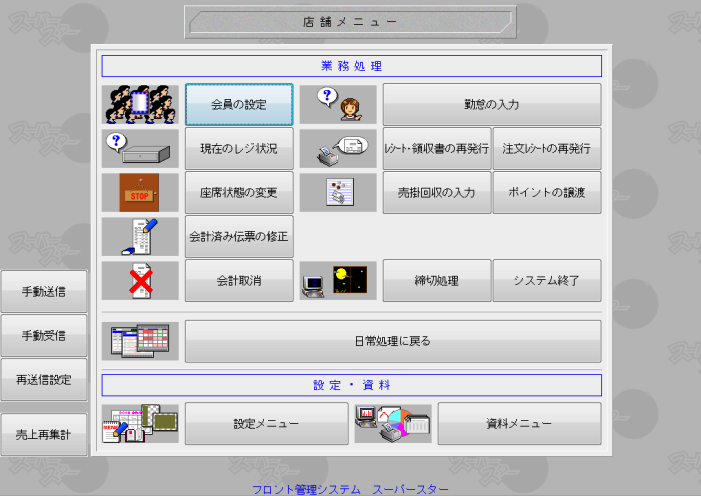The height and width of the screenshot is (496, 701).
Task: Click the slip with pencil edit icon
Action: pyautogui.click(x=140, y=237)
